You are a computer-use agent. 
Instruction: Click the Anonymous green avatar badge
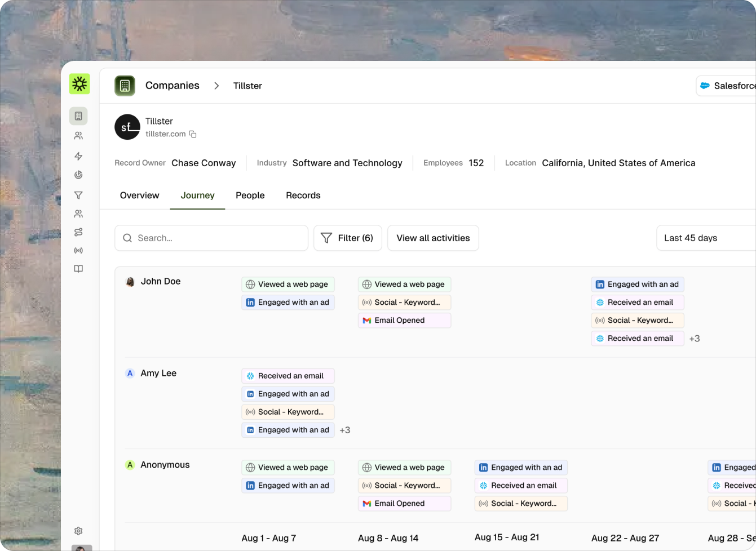(x=130, y=465)
